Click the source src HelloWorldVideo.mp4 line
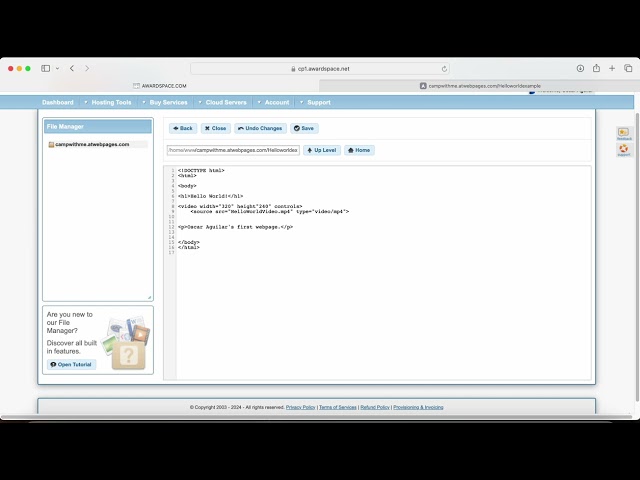The image size is (640, 480). (x=270, y=211)
